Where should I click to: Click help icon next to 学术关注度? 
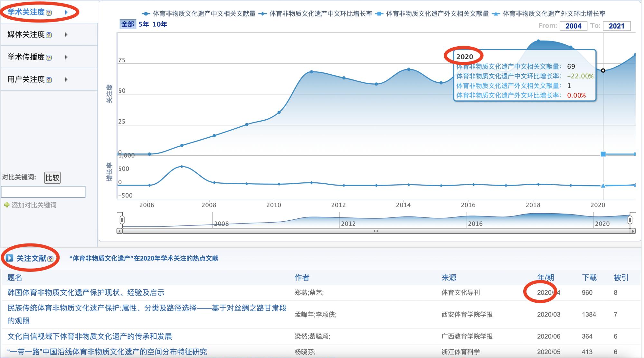click(x=49, y=13)
